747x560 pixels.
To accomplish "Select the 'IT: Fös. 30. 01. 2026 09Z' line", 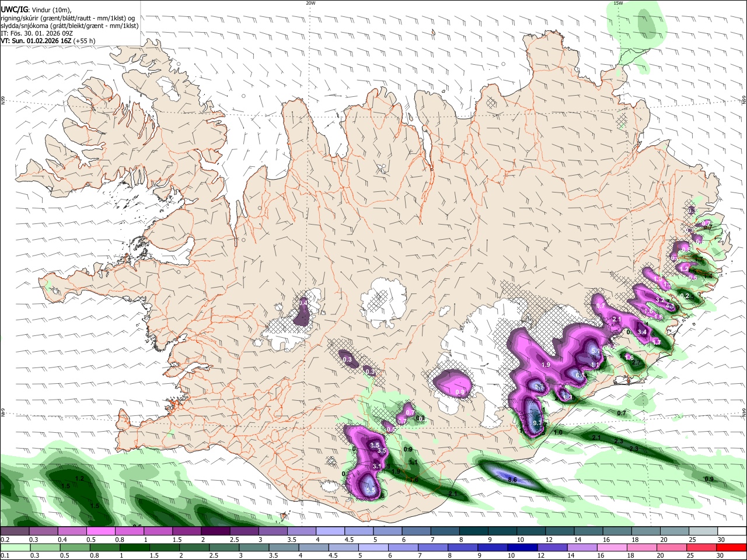I will [x=37, y=33].
